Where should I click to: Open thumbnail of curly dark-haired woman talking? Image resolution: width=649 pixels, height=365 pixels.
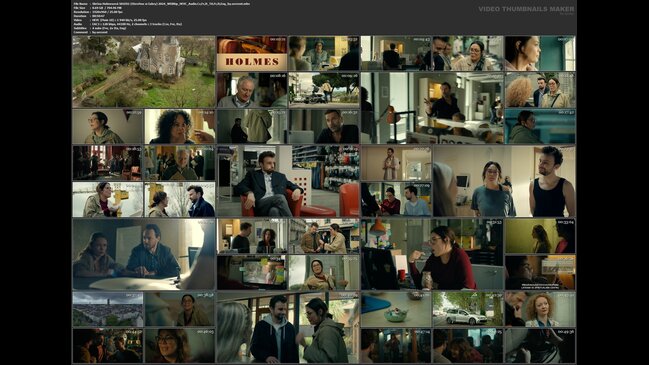(x=180, y=127)
